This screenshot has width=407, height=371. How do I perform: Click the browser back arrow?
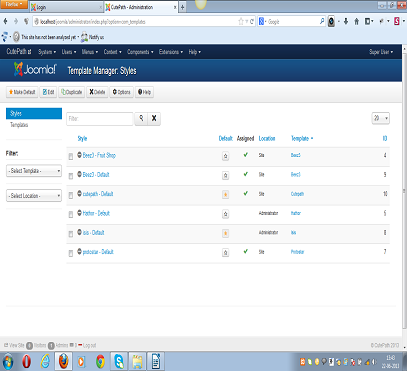[x=5, y=22]
